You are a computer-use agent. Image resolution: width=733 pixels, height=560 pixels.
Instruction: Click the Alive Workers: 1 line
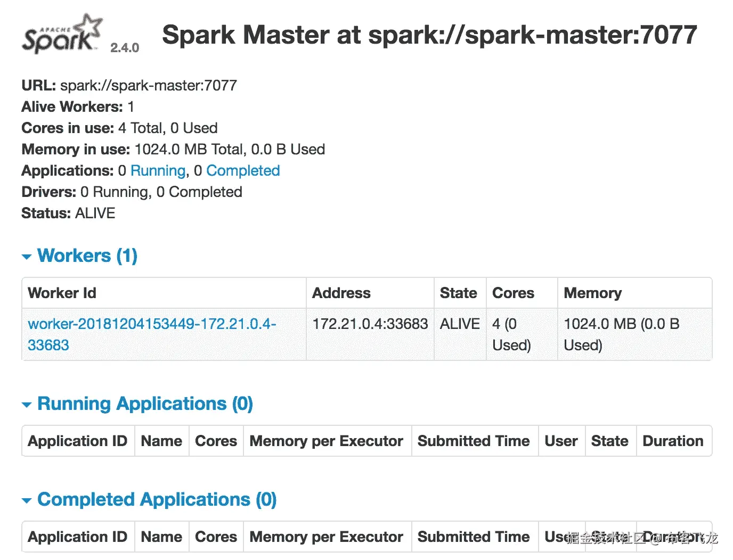coord(78,106)
